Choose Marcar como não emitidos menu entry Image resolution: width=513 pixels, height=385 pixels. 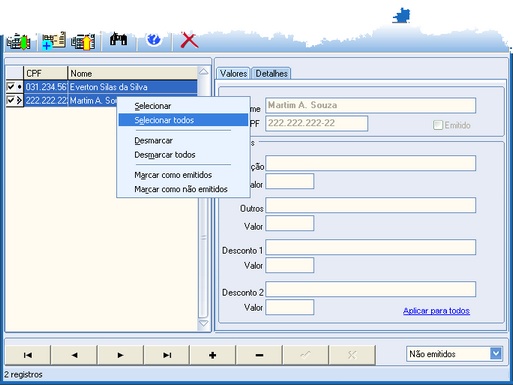(x=183, y=189)
